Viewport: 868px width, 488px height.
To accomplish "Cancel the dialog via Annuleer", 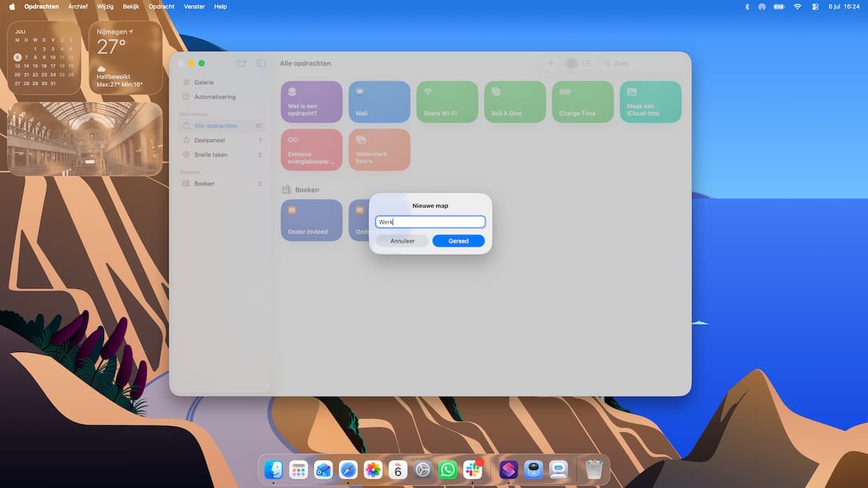I will [x=402, y=241].
